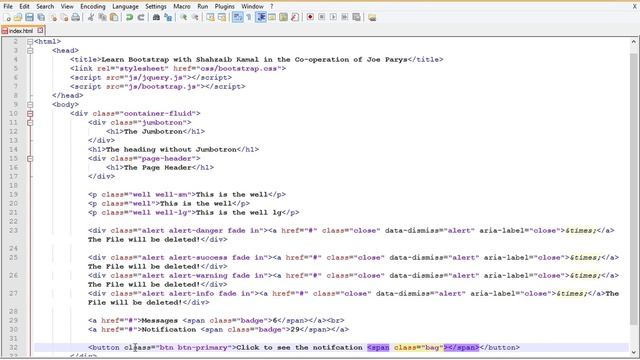Screen dimensions: 640x360
Task: Start macro recording with red dot icon
Action: [x=310, y=17]
